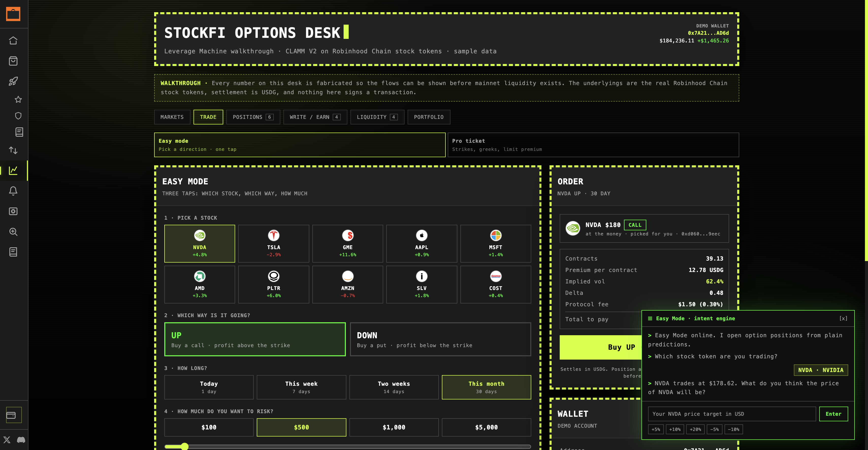Viewport: 868px width, 450px height.
Task: Pick the MSFT stock card
Action: [496, 244]
